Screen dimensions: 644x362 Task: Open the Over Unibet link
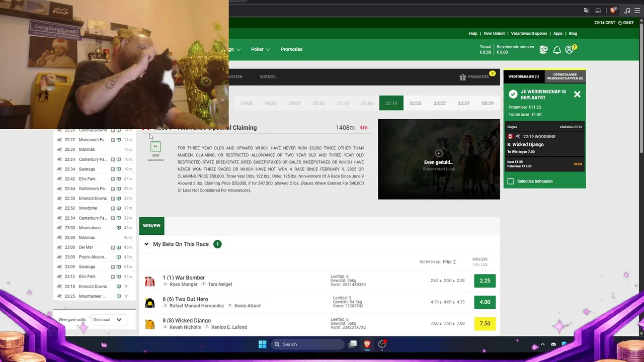[494, 34]
